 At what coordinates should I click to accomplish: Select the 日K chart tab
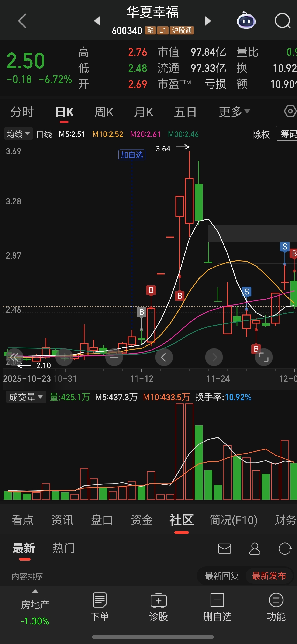pos(65,112)
